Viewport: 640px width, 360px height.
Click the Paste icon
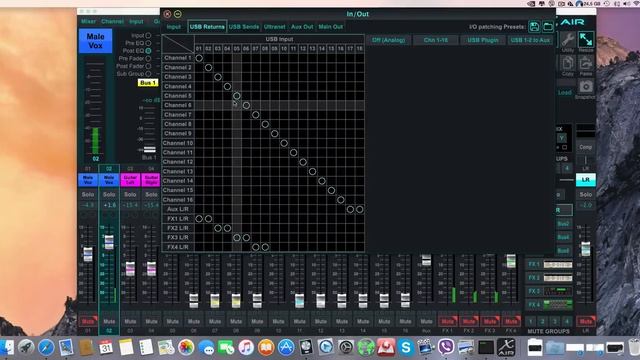(x=586, y=64)
